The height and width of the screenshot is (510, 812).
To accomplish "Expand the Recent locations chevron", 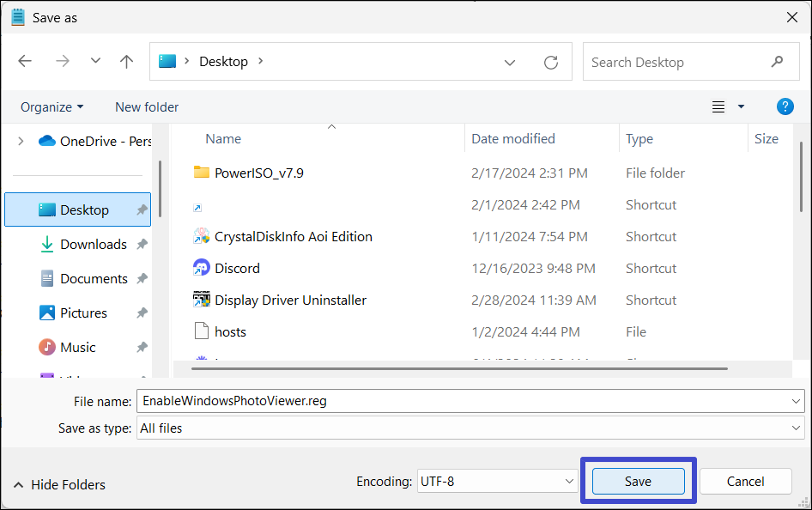I will (x=95, y=62).
